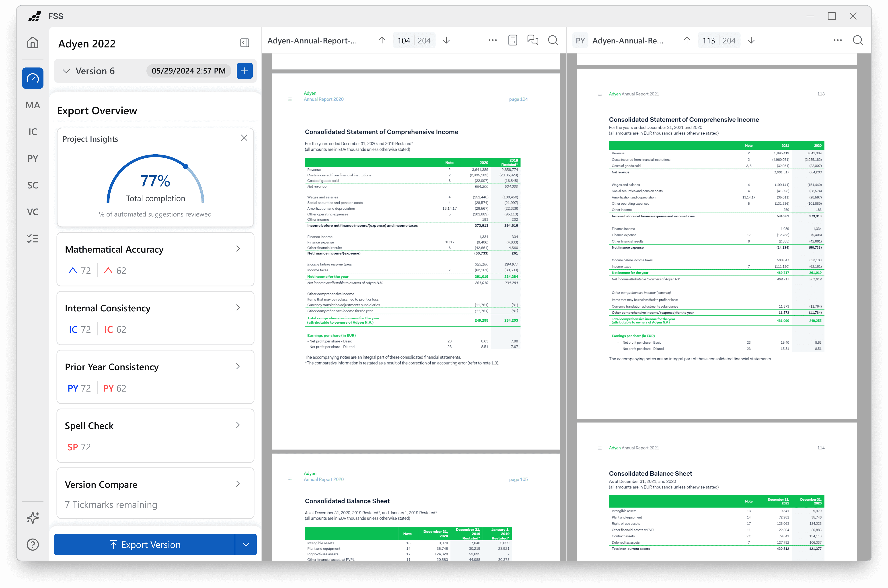Open the help question mark icon
The image size is (888, 588).
(x=33, y=545)
